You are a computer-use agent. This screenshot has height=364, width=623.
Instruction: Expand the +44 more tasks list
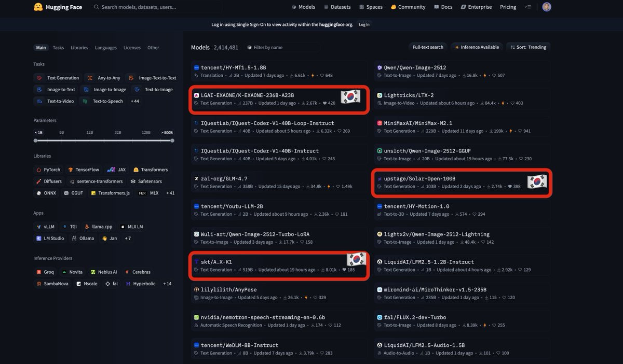coord(135,101)
